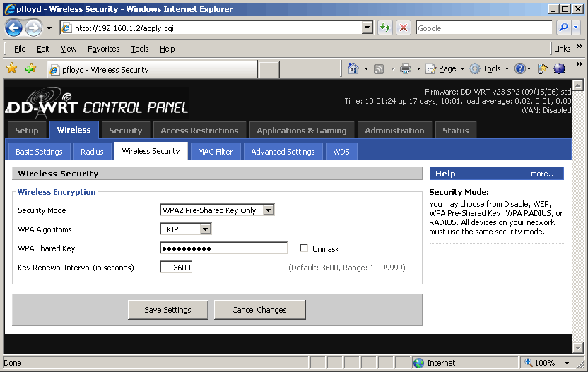Select the pfloyd - Wireless Security browser tab

(153, 70)
